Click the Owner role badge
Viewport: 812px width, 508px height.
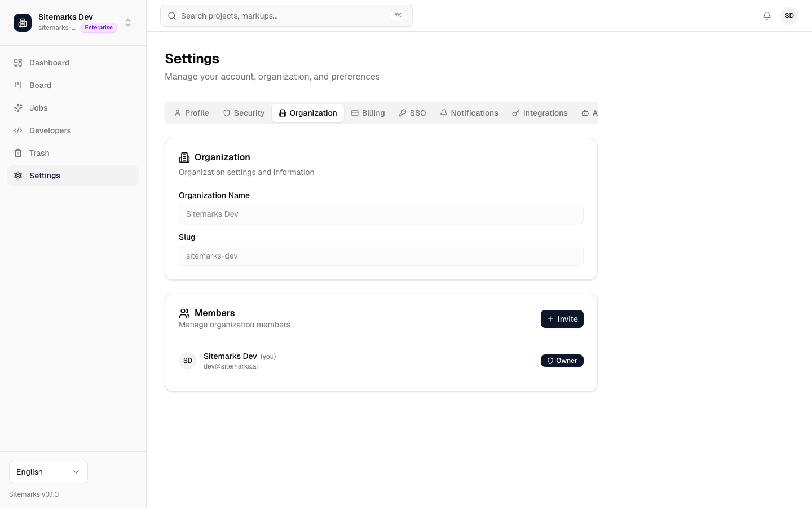click(562, 361)
